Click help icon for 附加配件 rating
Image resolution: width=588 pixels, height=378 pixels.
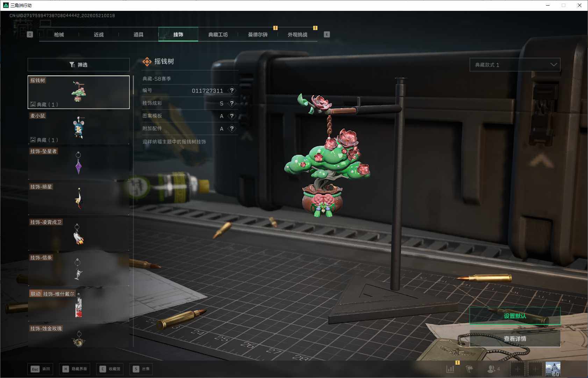232,129
